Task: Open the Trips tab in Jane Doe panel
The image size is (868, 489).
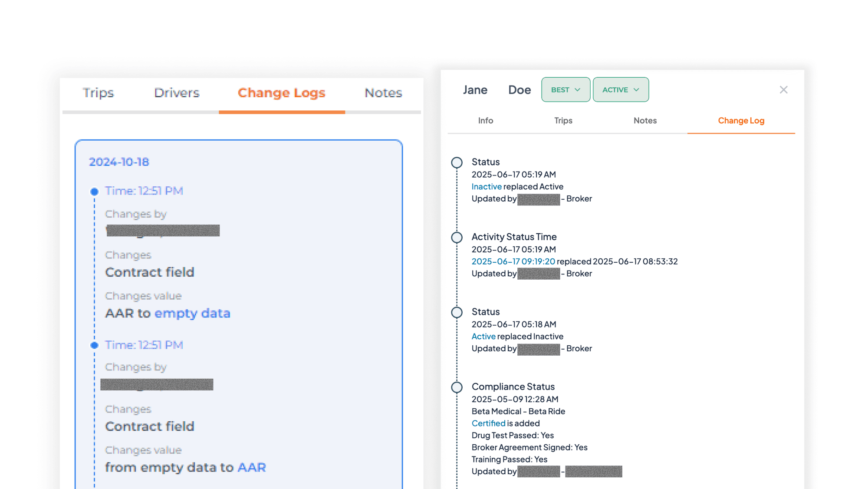Action: point(563,121)
